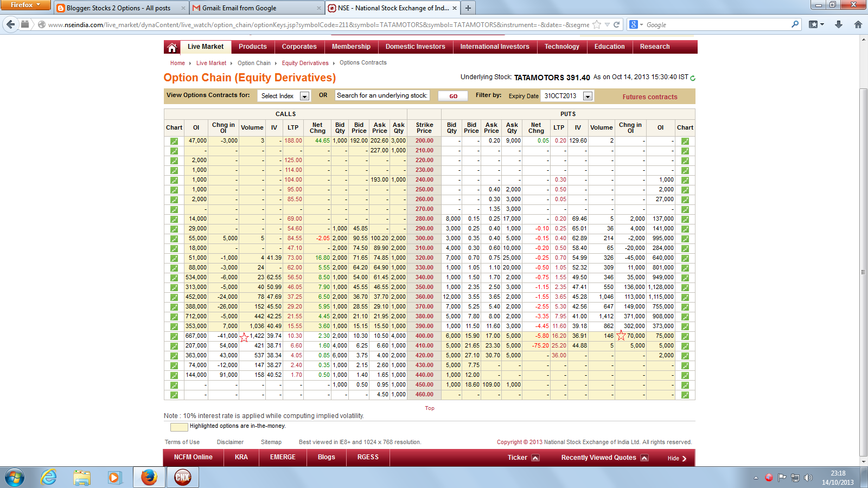Image resolution: width=868 pixels, height=488 pixels.
Task: Open the Firefox taskbar icon
Action: (149, 477)
